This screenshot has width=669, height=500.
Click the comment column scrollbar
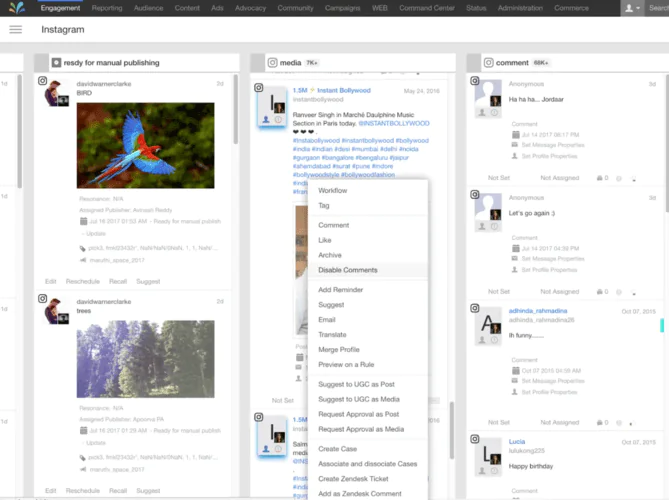[667, 143]
